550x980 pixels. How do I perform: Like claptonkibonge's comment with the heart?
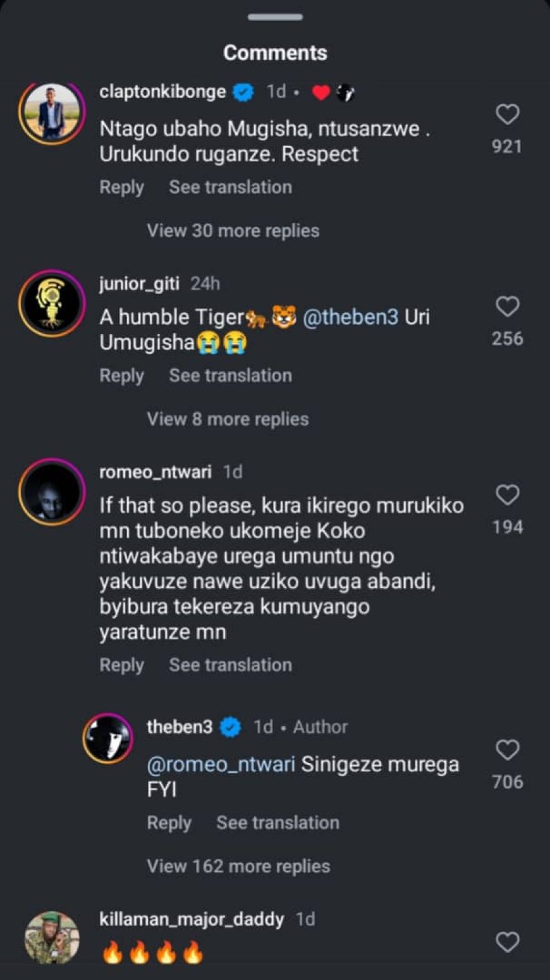[507, 115]
